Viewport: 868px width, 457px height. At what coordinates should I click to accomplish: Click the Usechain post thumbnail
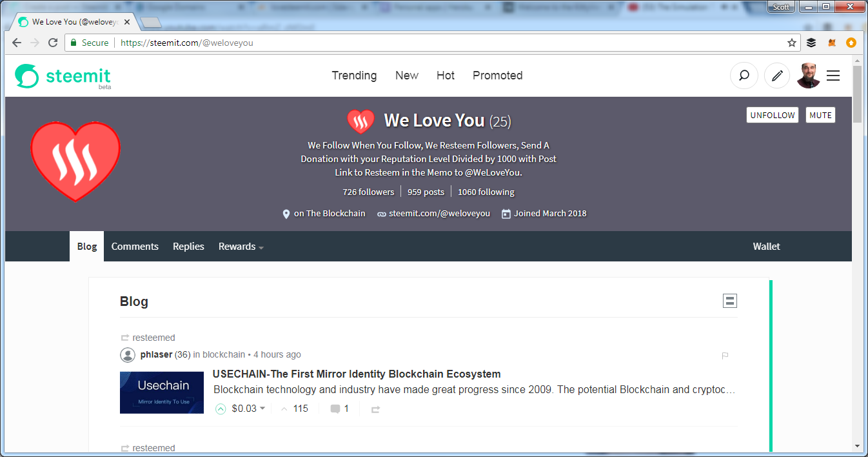162,392
